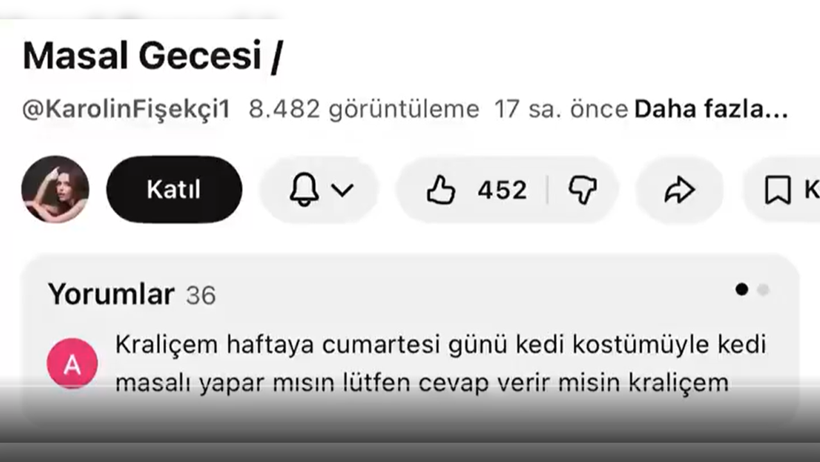
Task: Click the thumbs-down dislike icon
Action: [582, 190]
